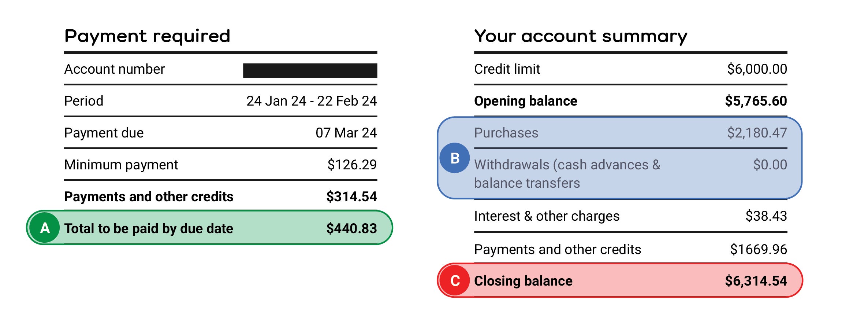Click the Interest & other charges label
Viewport: 868px width, 316px height.
pyautogui.click(x=547, y=216)
